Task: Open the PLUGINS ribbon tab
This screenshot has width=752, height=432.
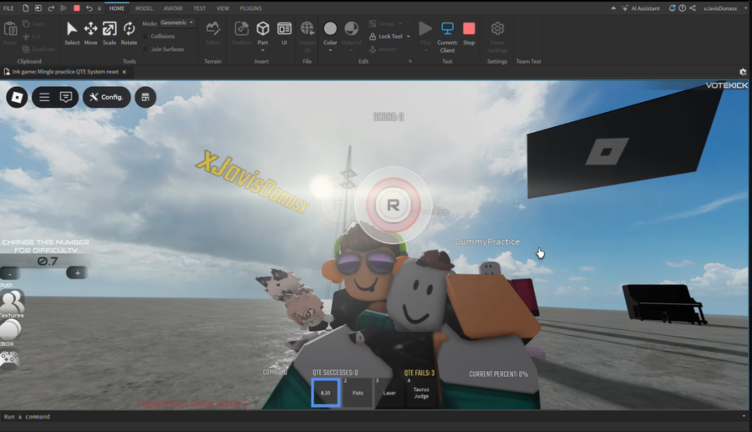Action: 250,8
